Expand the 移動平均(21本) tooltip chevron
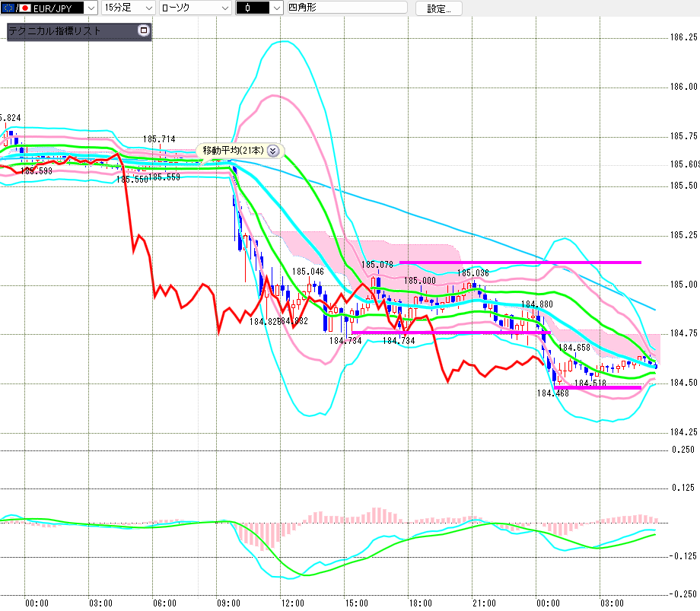Viewport: 700px width, 611px height. pyautogui.click(x=272, y=151)
